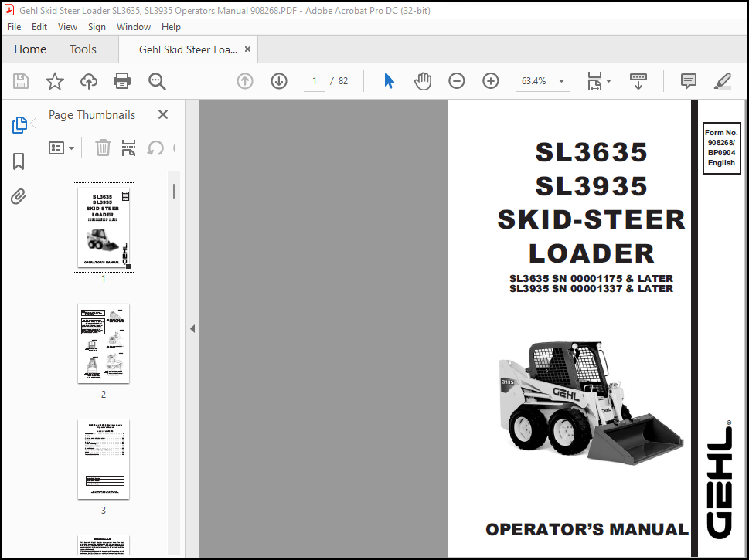This screenshot has height=560, width=749.
Task: Add a comment note
Action: [x=689, y=81]
